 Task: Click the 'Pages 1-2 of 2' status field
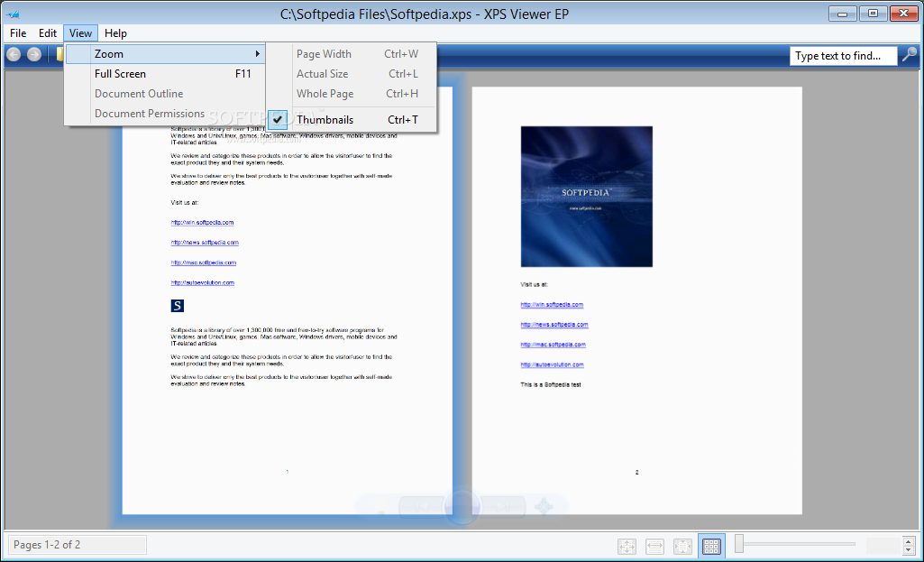[77, 545]
